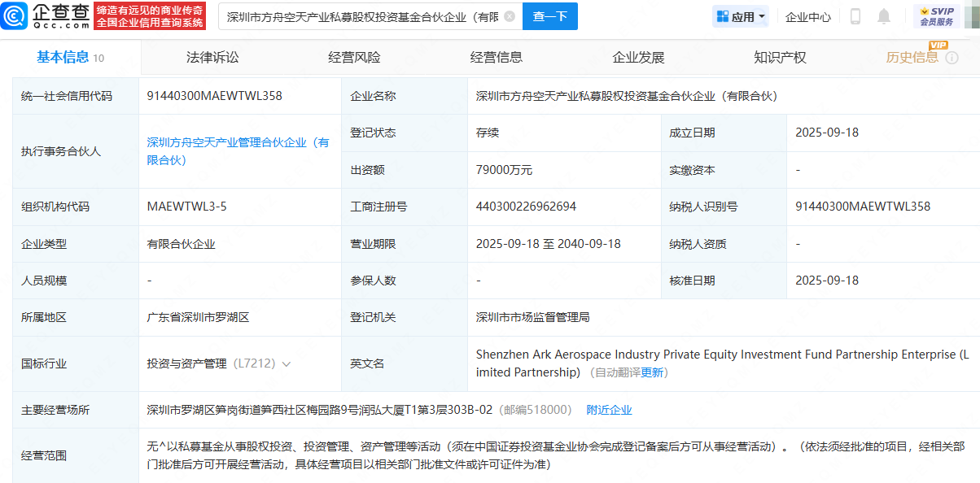Open the 知识产权 tab

point(780,57)
